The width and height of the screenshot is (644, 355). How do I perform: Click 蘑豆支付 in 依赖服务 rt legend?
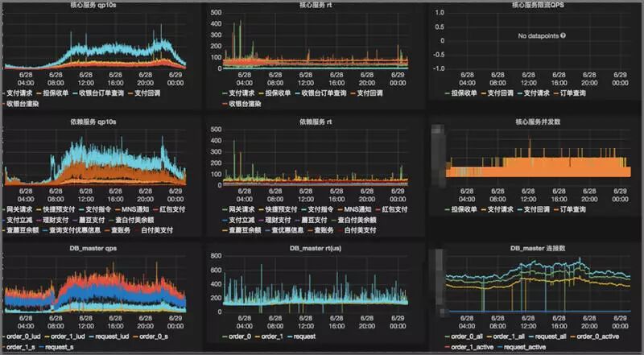[314, 220]
